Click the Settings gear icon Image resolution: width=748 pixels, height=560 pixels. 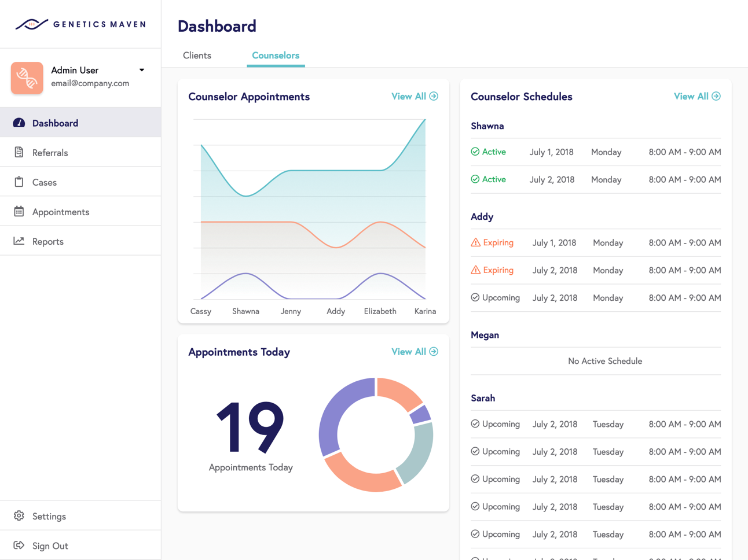point(19,515)
